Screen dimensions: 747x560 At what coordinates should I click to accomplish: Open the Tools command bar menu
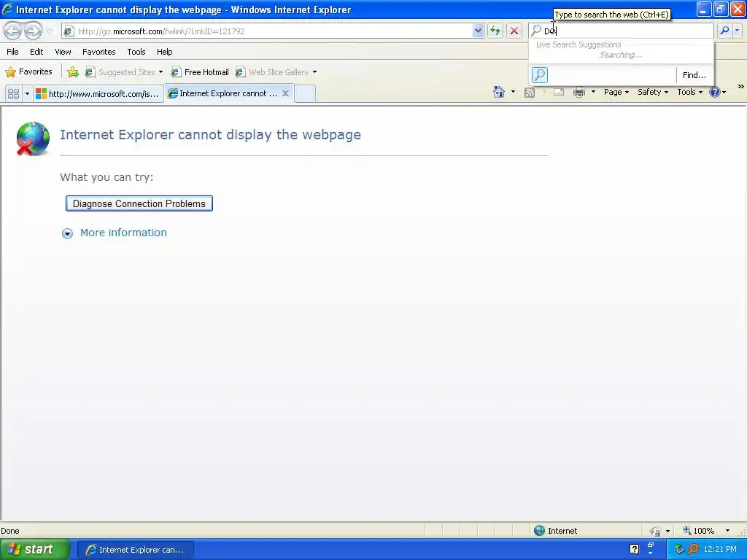[x=690, y=92]
